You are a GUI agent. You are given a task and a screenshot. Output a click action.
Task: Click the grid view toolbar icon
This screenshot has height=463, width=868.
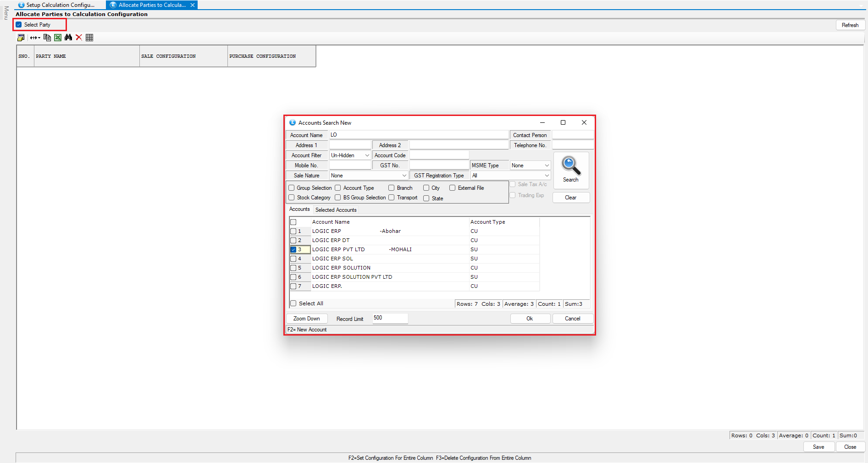89,38
